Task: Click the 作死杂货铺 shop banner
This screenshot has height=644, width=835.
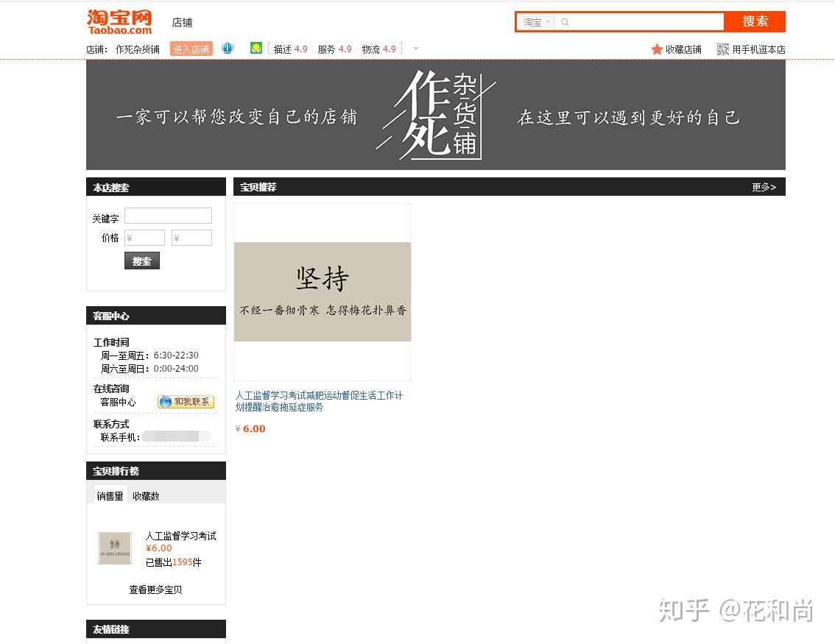Action: coord(436,115)
